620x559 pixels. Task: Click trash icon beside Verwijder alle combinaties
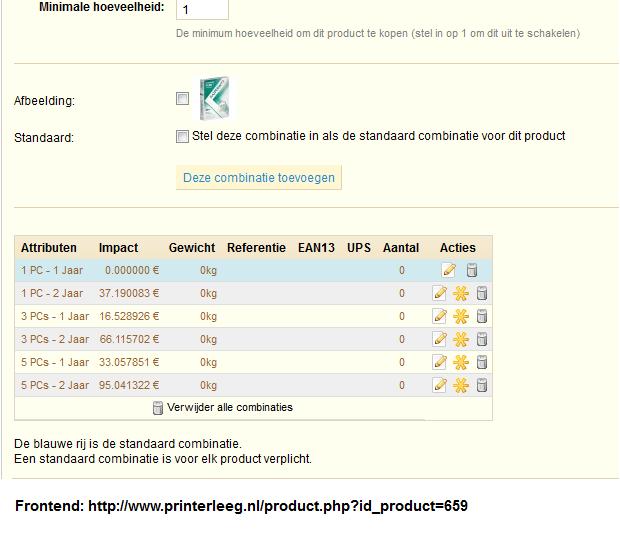tap(158, 408)
